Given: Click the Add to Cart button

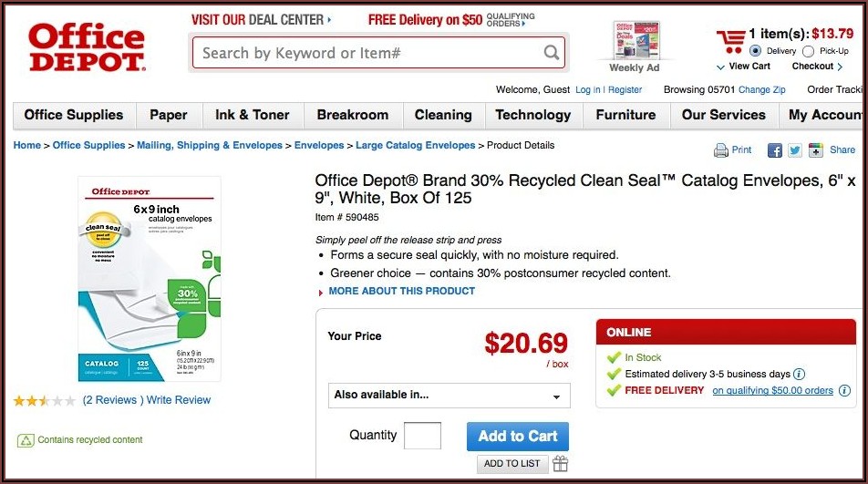Looking at the screenshot, I should 518,436.
